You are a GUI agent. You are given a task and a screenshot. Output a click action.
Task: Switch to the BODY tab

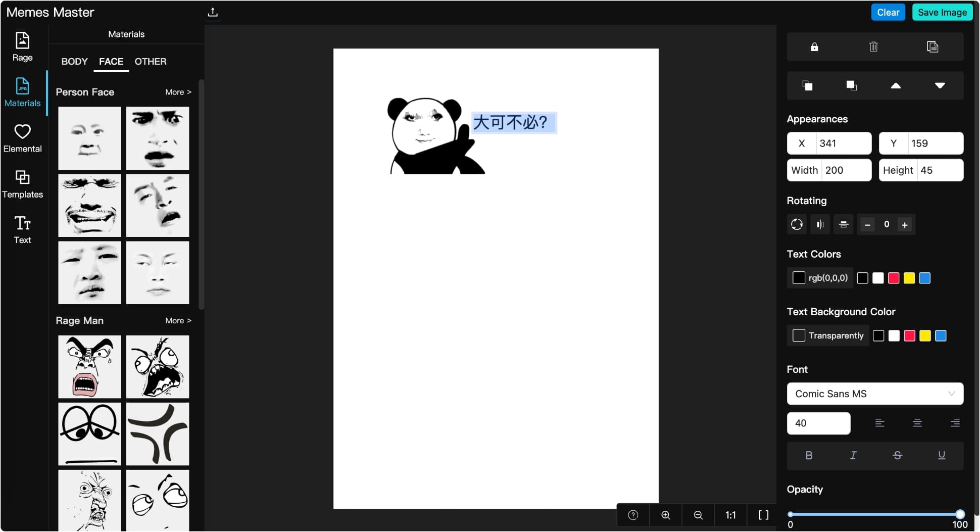(74, 61)
